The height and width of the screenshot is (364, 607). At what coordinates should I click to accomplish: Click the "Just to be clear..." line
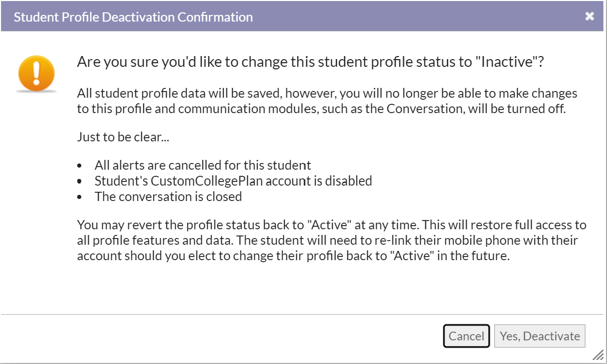tap(123, 137)
